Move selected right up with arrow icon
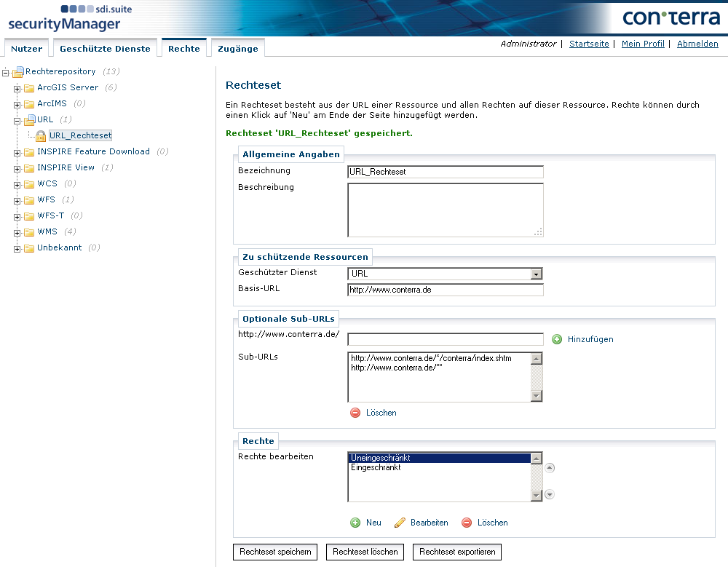The width and height of the screenshot is (728, 567). pos(550,468)
